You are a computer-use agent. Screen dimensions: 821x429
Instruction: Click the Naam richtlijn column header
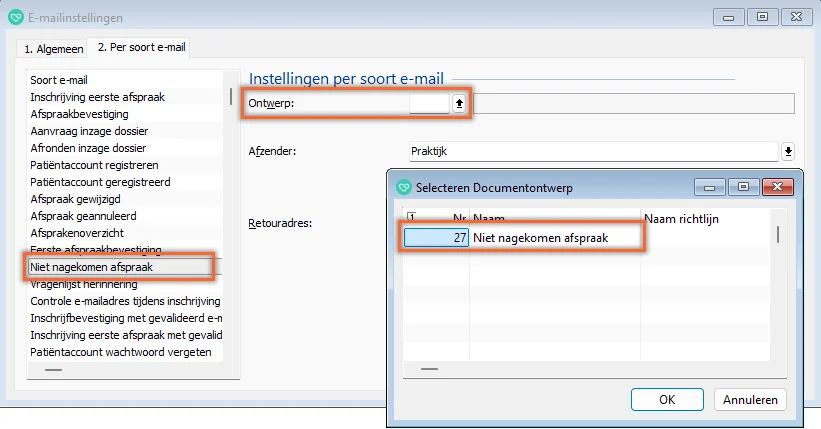point(683,218)
